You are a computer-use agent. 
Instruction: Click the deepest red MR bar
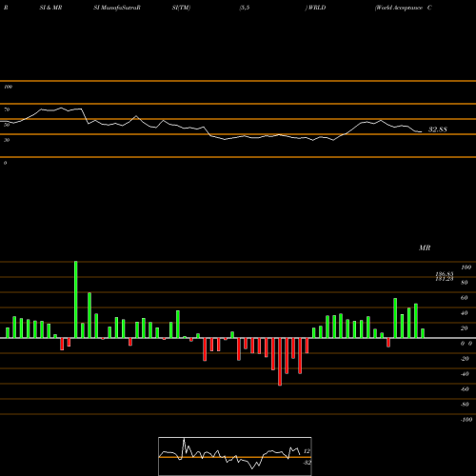pos(280,362)
